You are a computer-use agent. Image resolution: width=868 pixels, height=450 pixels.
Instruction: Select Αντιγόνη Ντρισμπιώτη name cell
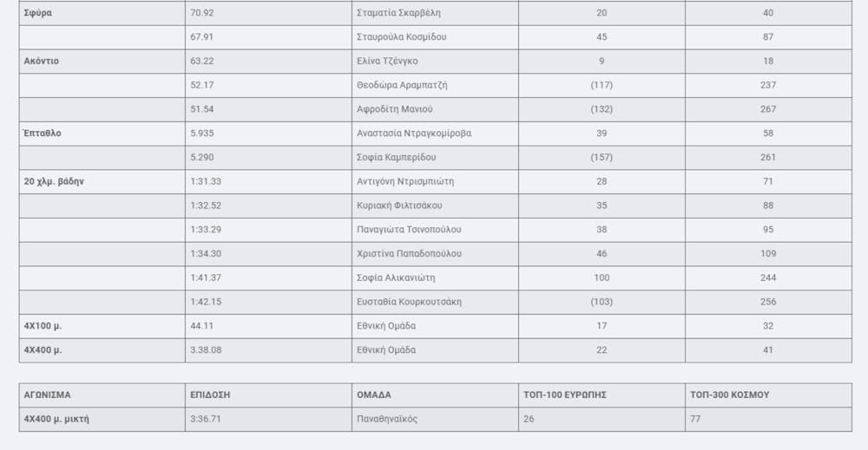(x=405, y=181)
